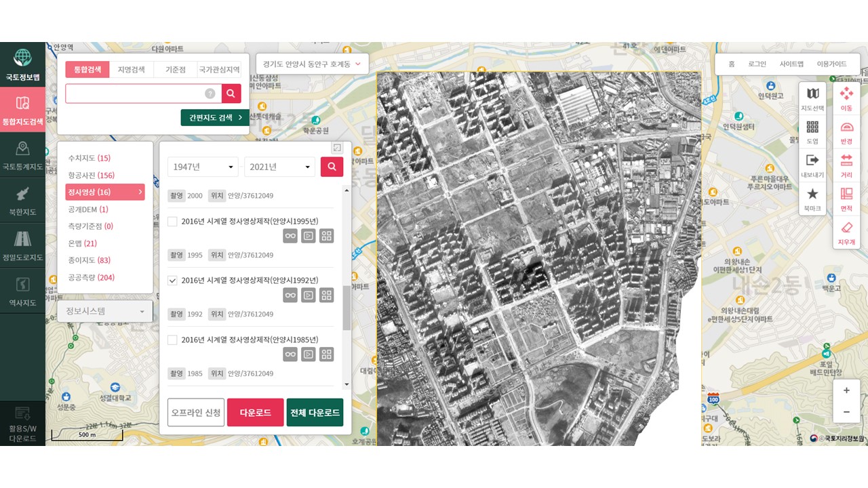The height and width of the screenshot is (488, 868).
Task: Select the 거리 distance measurement tool
Action: point(846,165)
